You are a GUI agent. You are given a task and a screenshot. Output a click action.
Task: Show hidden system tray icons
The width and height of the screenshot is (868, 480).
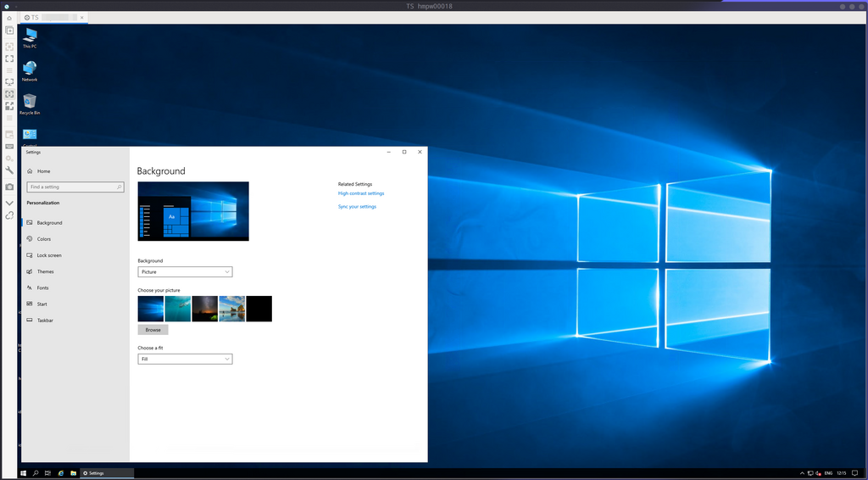click(x=802, y=472)
